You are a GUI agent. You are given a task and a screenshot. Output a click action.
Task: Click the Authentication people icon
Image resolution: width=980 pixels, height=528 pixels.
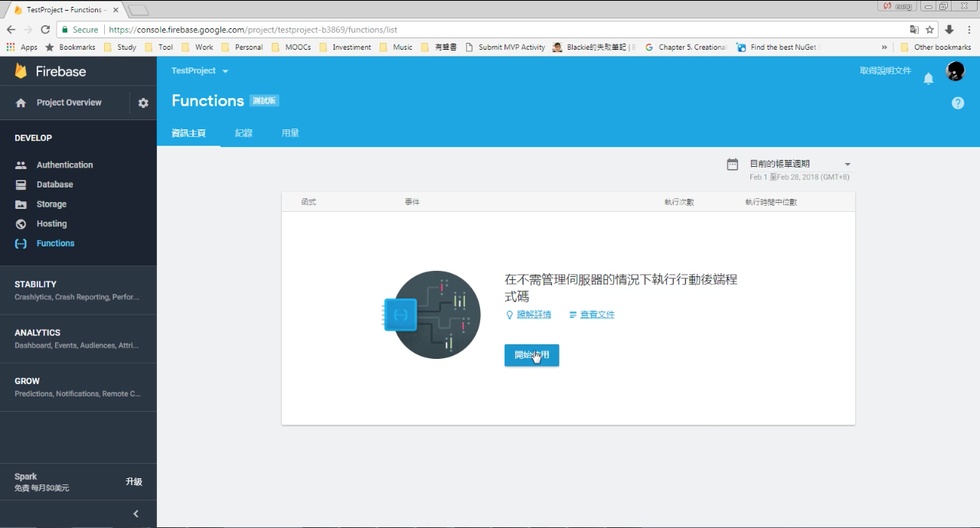click(21, 165)
